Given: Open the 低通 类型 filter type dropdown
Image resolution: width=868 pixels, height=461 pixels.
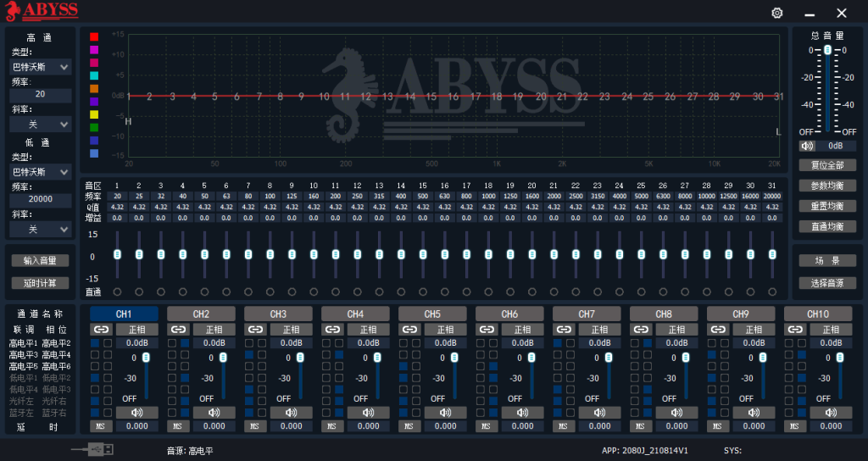Looking at the screenshot, I should [x=41, y=172].
